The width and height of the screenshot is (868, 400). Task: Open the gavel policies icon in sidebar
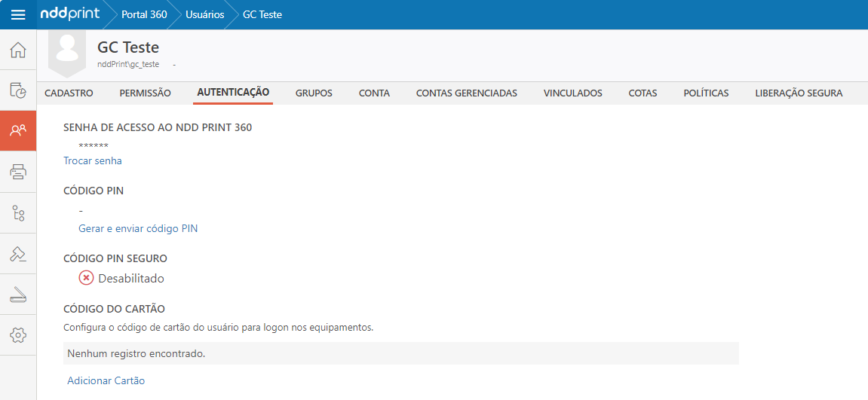pos(18,254)
